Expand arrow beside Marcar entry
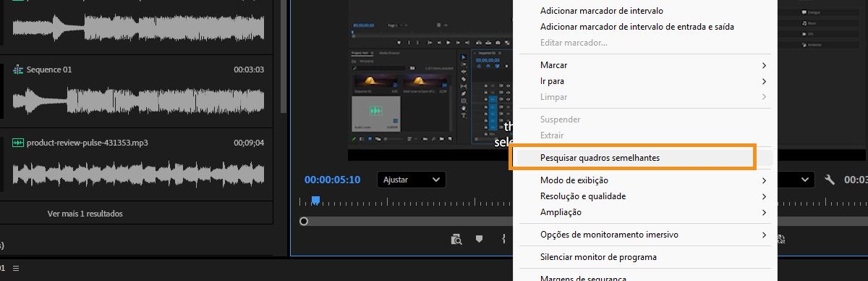This screenshot has width=868, height=281. coord(764,65)
